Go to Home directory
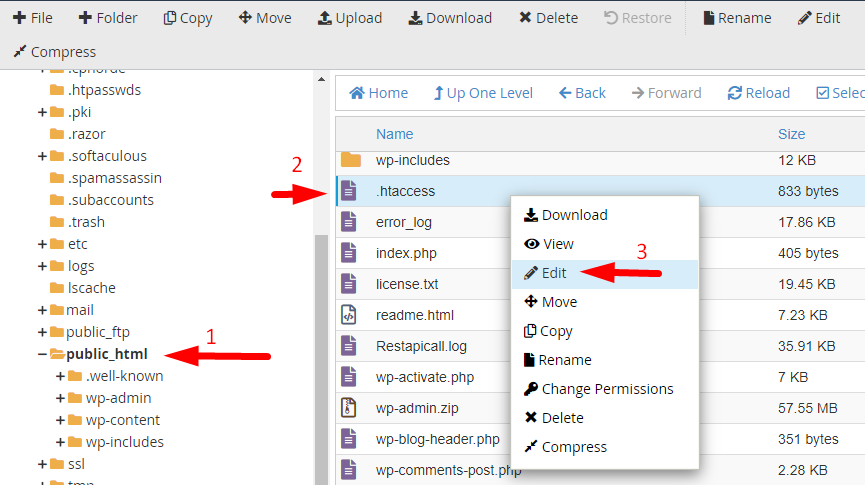 click(378, 93)
